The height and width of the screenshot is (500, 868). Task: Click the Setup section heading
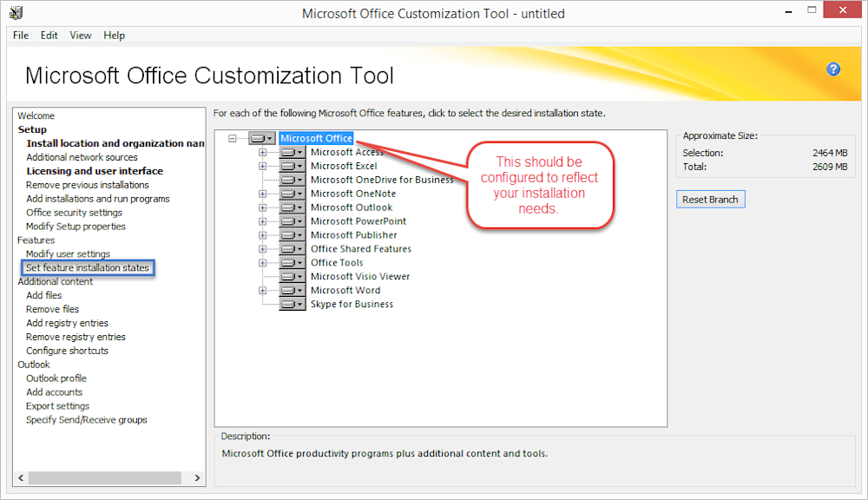pos(32,129)
